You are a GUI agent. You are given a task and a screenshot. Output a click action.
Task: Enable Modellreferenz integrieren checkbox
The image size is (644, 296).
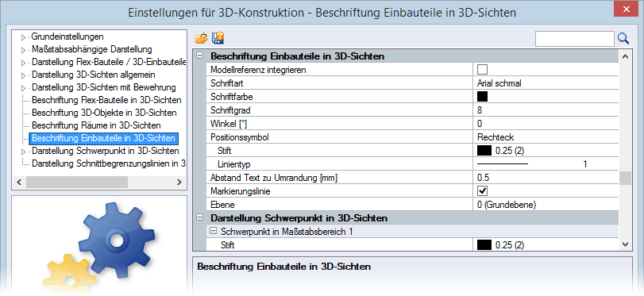[482, 70]
